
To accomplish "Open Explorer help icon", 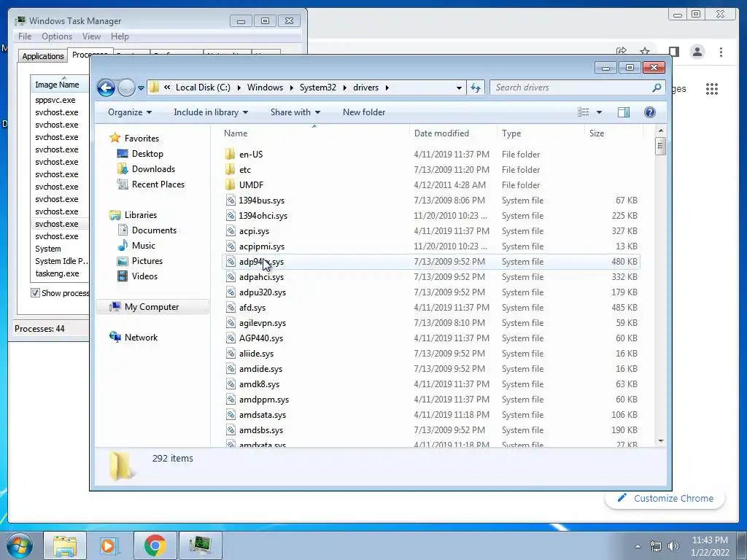I will click(650, 112).
